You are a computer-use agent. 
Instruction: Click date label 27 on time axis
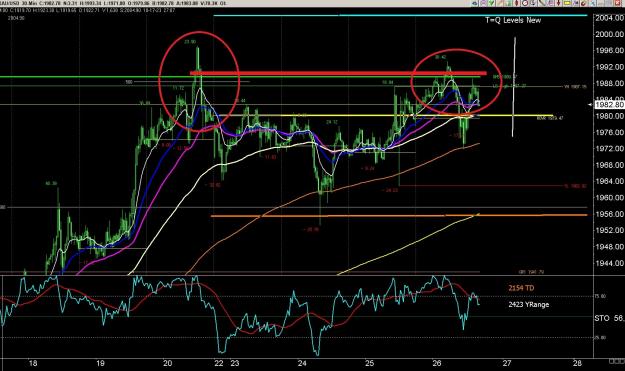point(507,363)
